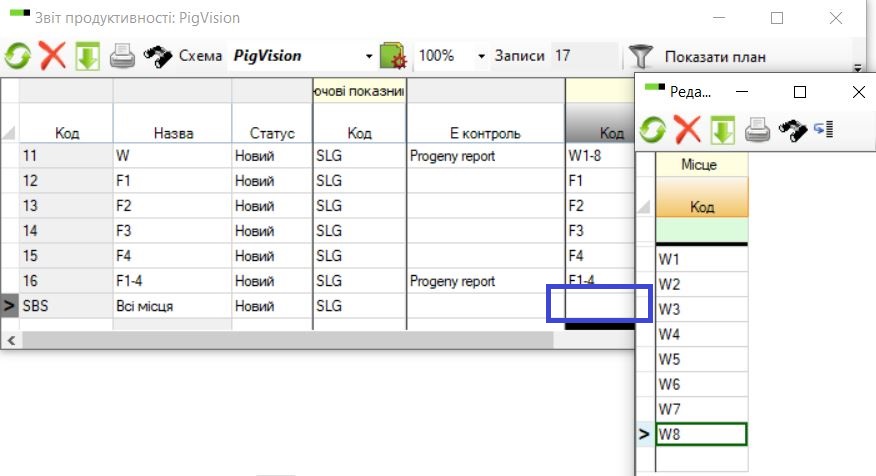This screenshot has width=876, height=476.
Task: Click the funnel filter icon
Action: click(640, 56)
